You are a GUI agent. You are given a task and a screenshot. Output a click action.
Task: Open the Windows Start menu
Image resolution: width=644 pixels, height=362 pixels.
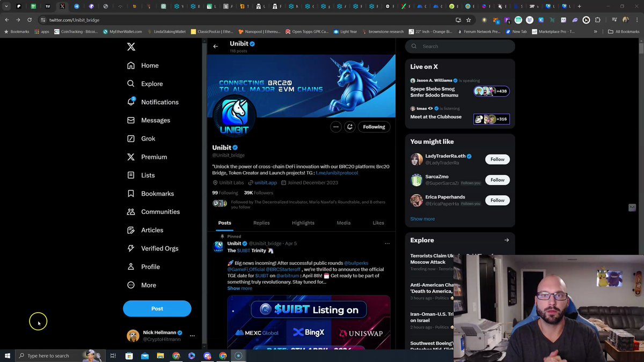(8, 356)
